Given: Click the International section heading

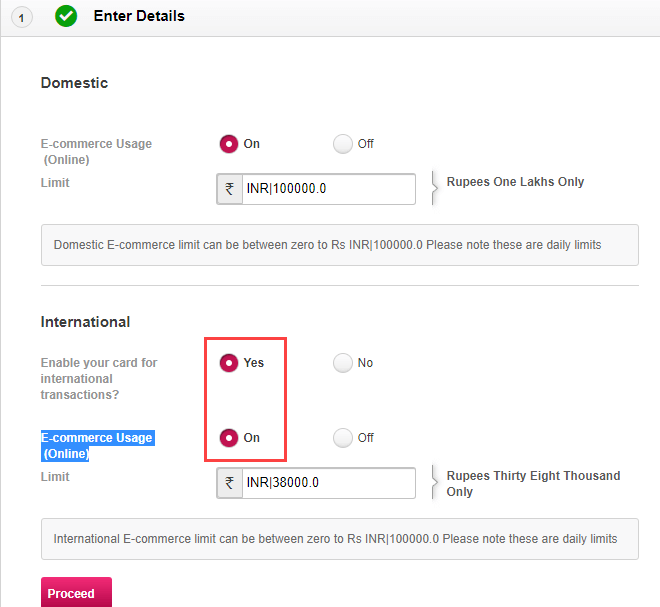Looking at the screenshot, I should coord(85,322).
